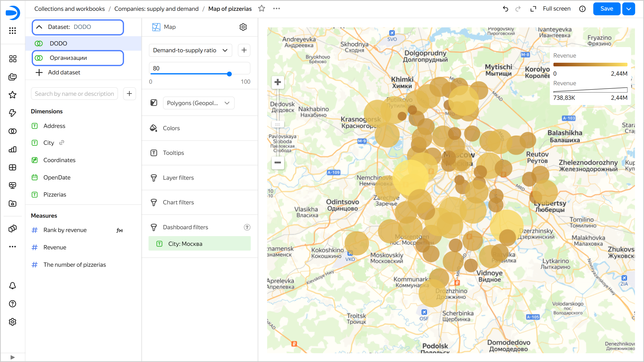Open the Companies: supply and demand breadcrumb
Image resolution: width=644 pixels, height=362 pixels.
(156, 9)
